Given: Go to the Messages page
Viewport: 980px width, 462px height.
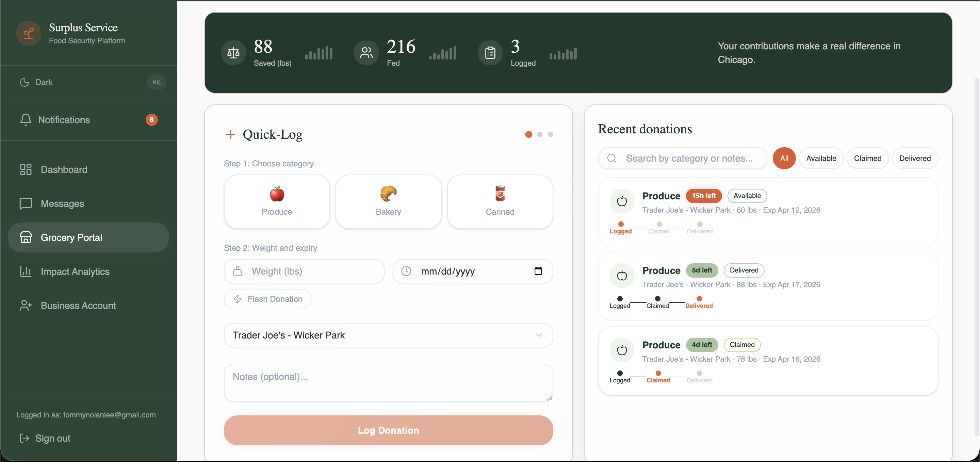Looking at the screenshot, I should (x=62, y=203).
